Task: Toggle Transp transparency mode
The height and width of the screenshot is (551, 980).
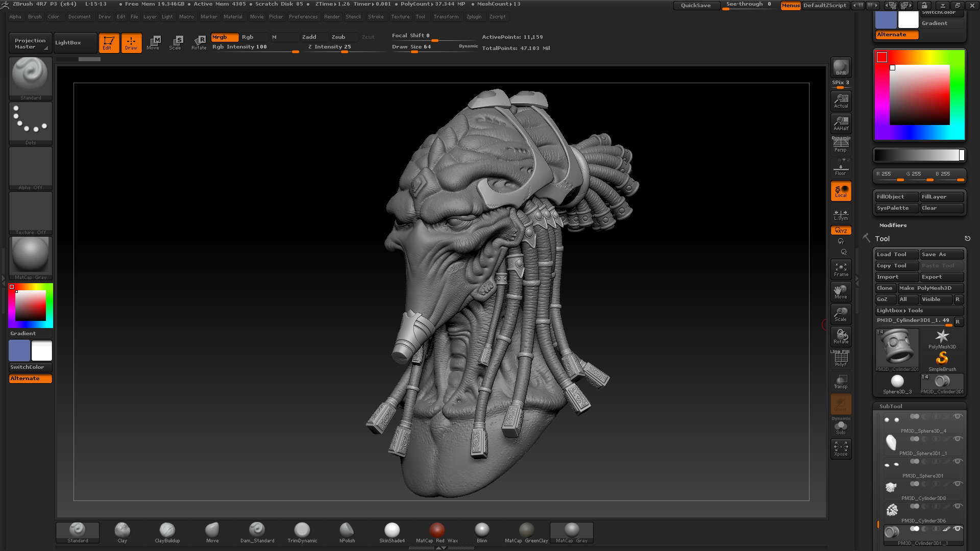Action: [x=841, y=381]
